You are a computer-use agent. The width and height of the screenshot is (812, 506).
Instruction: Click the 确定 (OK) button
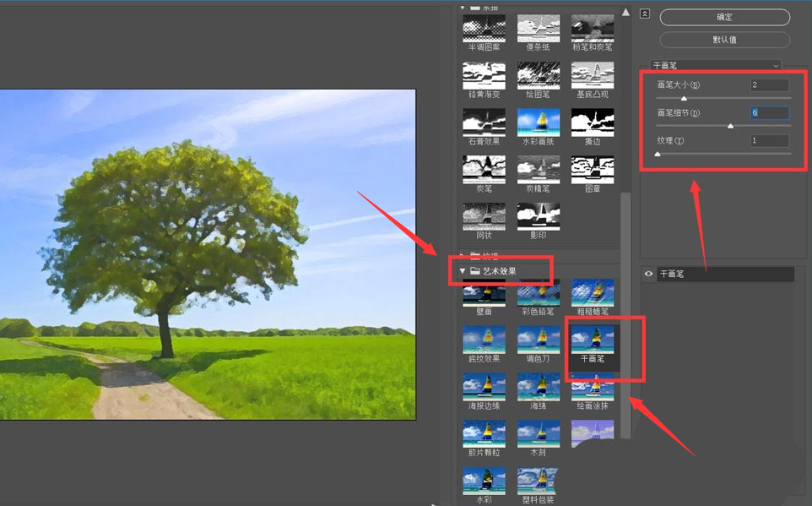click(x=724, y=17)
